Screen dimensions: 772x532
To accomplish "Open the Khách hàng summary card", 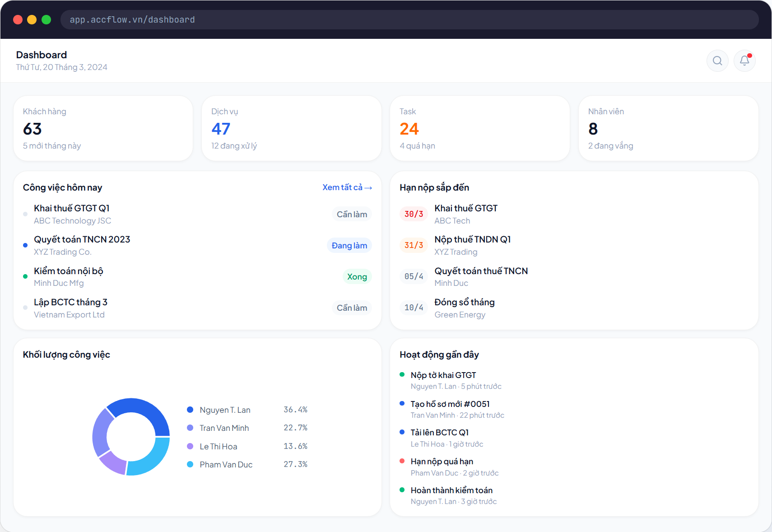I will [x=103, y=128].
